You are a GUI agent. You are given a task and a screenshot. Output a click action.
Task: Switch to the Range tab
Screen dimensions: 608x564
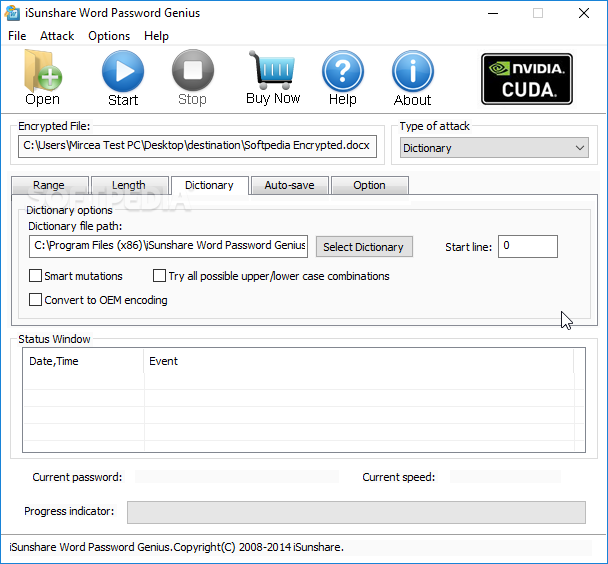click(49, 185)
